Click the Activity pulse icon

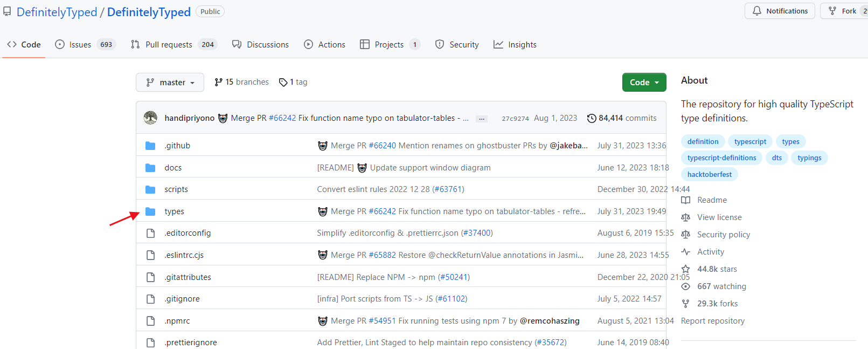click(x=685, y=252)
